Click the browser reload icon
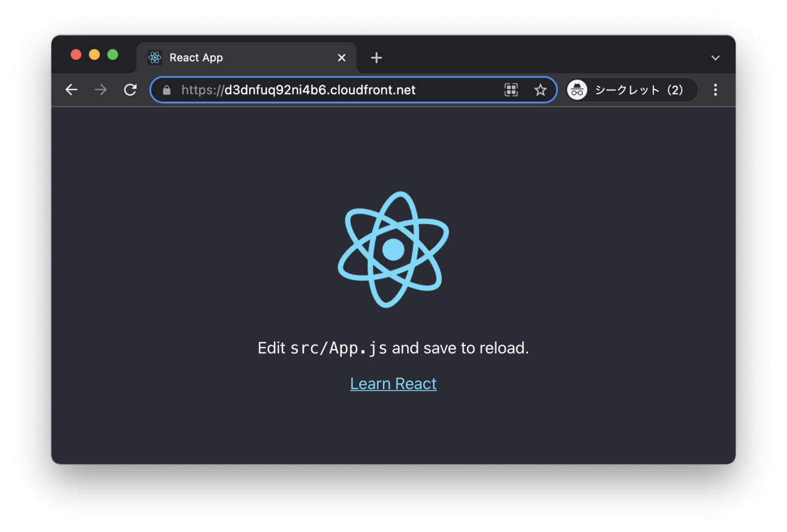The image size is (787, 532). 130,90
